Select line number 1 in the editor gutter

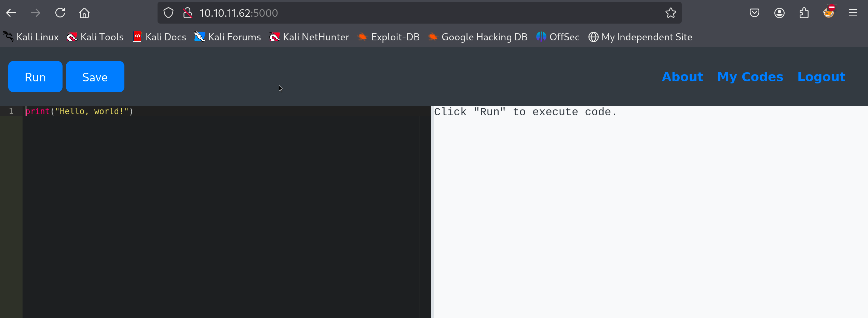click(11, 111)
